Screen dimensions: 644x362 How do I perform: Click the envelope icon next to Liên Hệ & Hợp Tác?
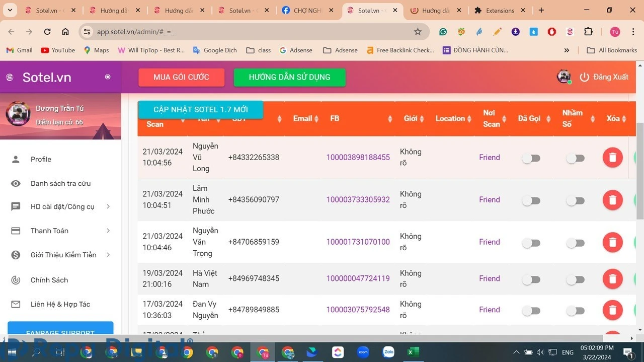click(x=16, y=304)
